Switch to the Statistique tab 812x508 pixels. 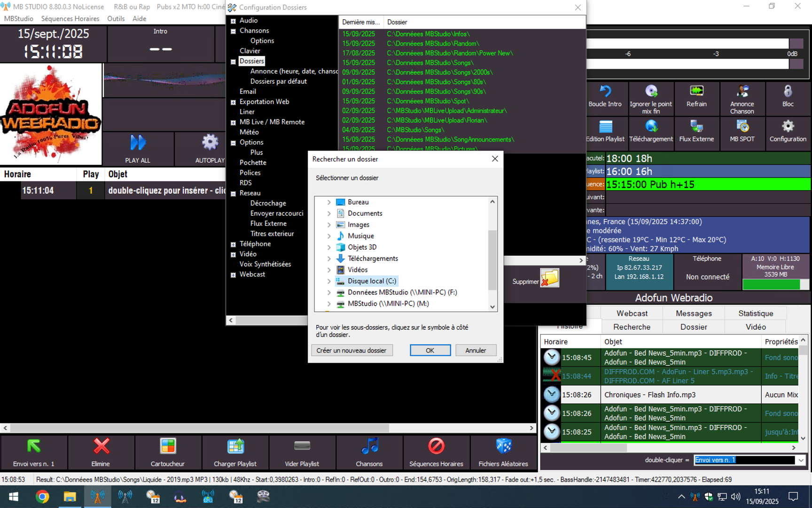coord(755,313)
